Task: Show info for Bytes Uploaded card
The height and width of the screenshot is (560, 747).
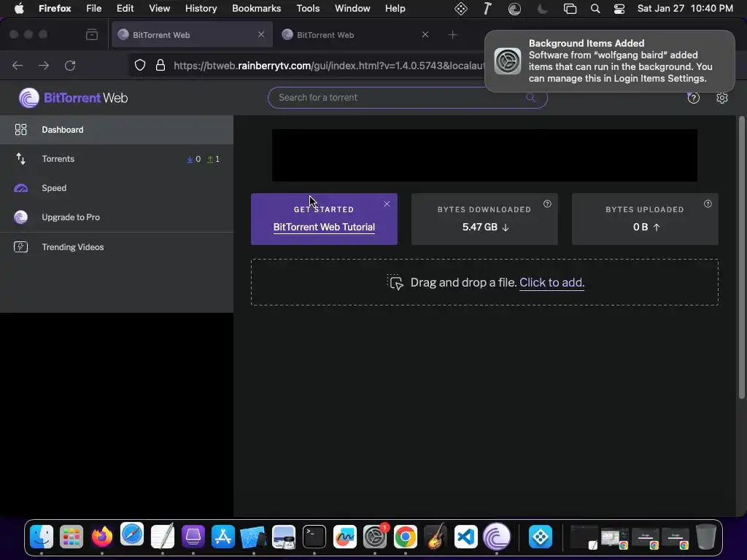Action: point(708,204)
